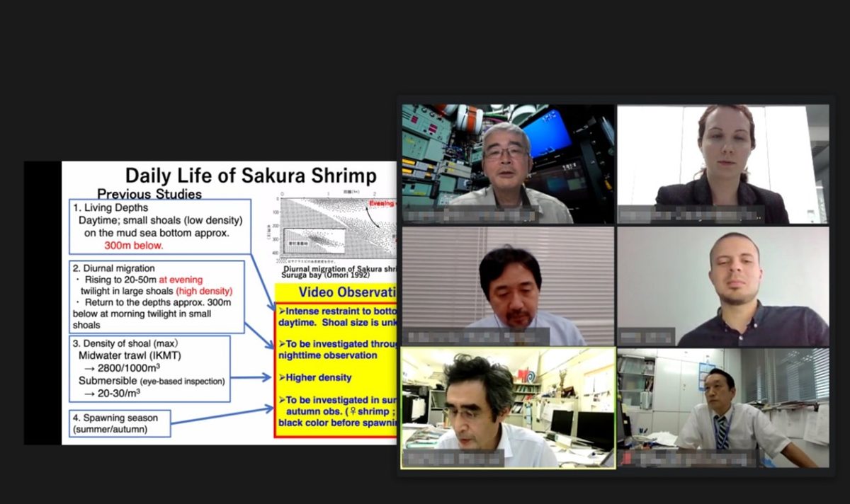Click the Higher density bullet in yellow box
The image size is (850, 504).
pyautogui.click(x=317, y=377)
